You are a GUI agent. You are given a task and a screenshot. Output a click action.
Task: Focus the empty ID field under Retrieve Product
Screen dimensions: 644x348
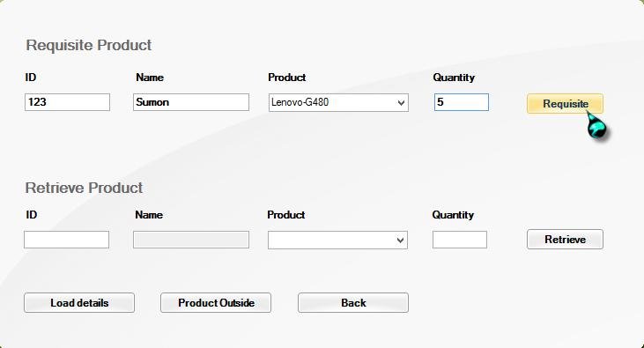(x=67, y=240)
